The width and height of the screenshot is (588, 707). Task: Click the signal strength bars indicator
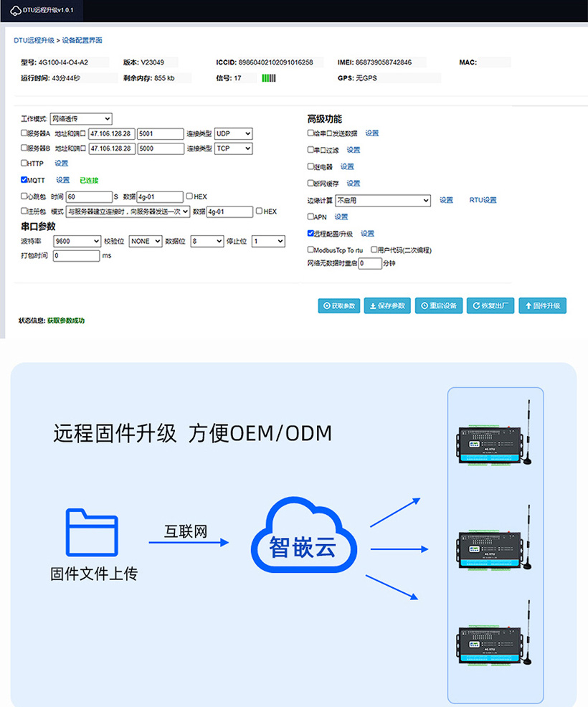tap(268, 78)
